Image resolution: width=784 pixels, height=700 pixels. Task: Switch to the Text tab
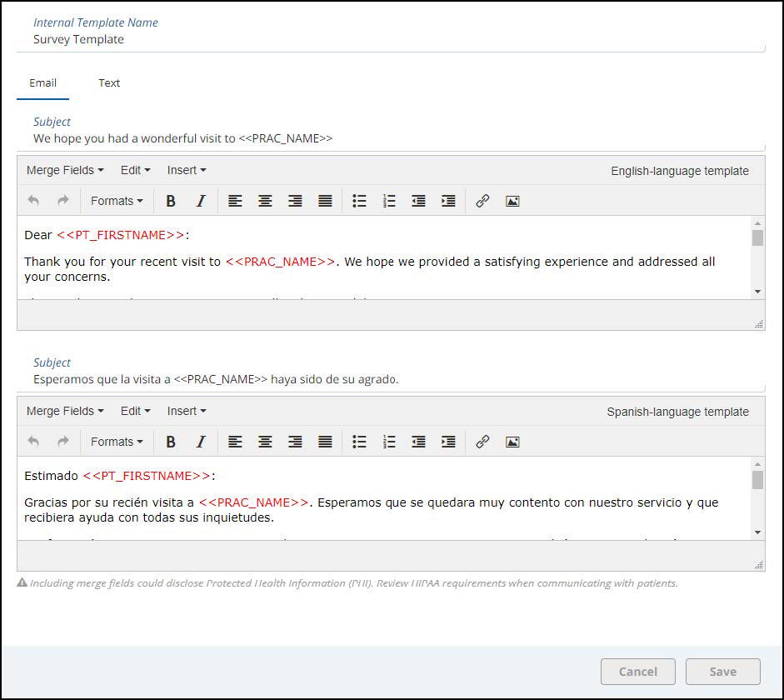109,83
